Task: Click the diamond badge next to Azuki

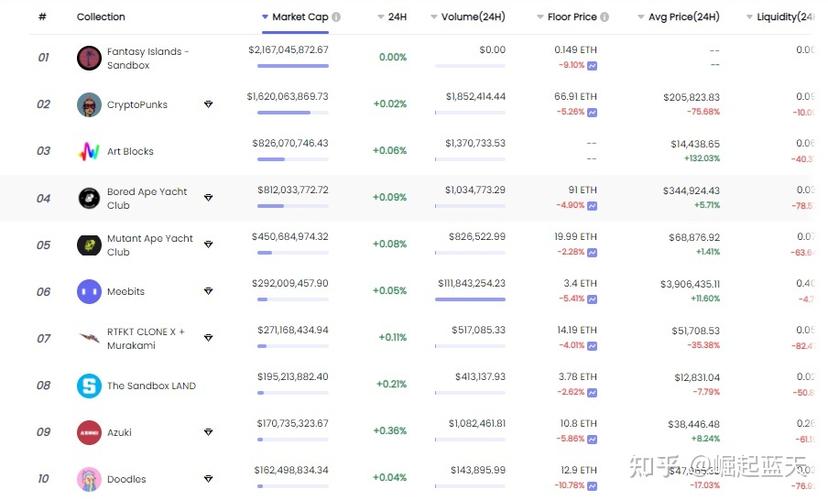Action: coord(209,432)
